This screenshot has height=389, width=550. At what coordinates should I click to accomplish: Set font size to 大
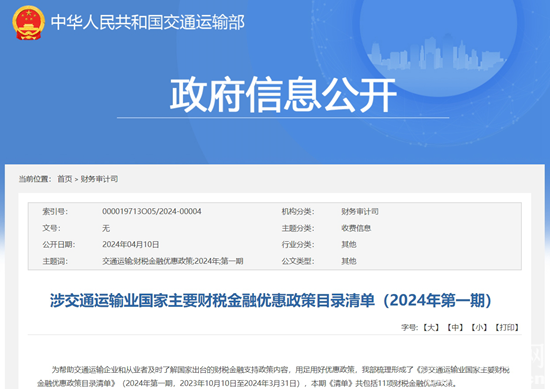[431, 327]
